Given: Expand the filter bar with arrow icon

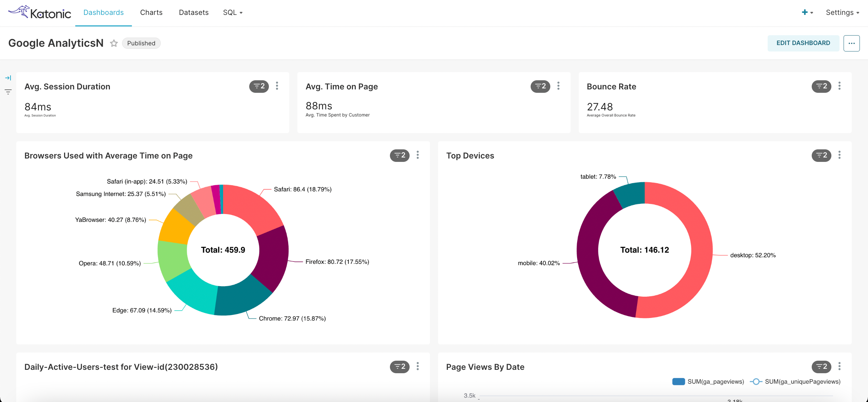Looking at the screenshot, I should tap(8, 78).
